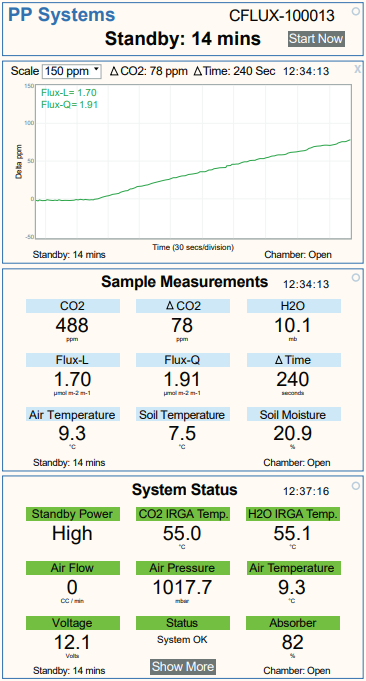The width and height of the screenshot is (366, 681).
Task: Select the Air Flow label
Action: tap(73, 568)
